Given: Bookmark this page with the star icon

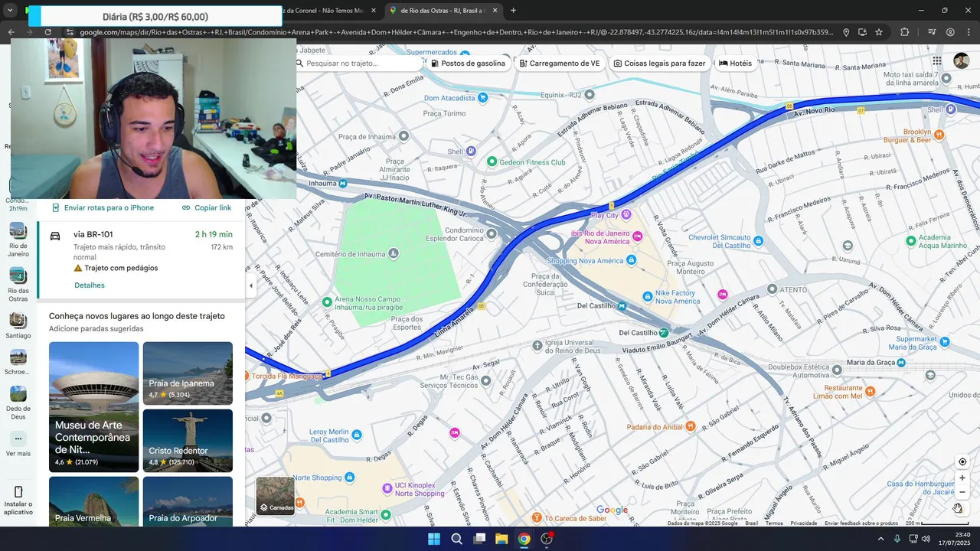Looking at the screenshot, I should [x=879, y=32].
